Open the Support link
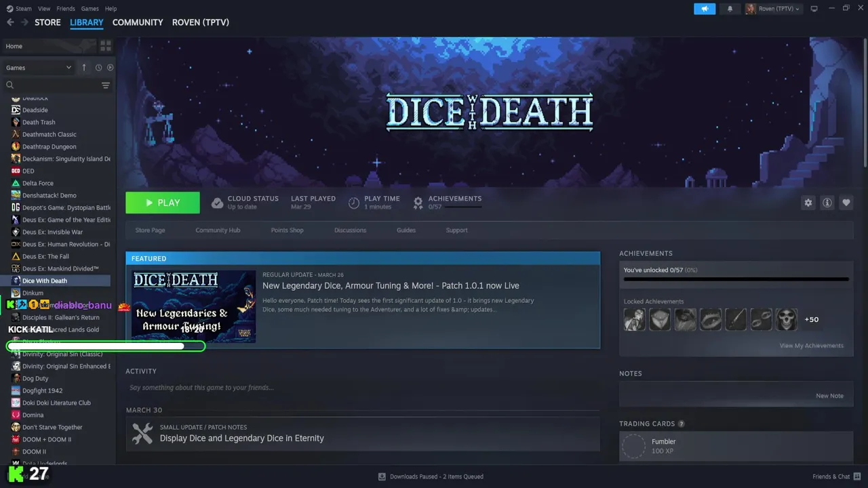The height and width of the screenshot is (488, 868). coord(456,230)
